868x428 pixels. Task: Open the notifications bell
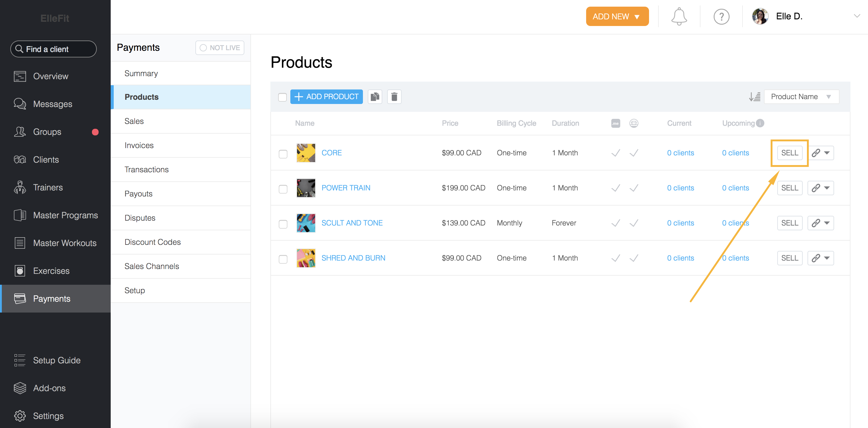click(x=679, y=17)
